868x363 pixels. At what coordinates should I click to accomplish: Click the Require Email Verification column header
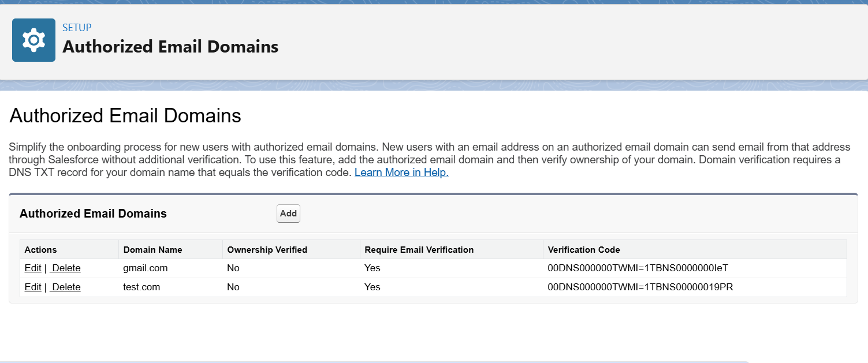(x=419, y=250)
